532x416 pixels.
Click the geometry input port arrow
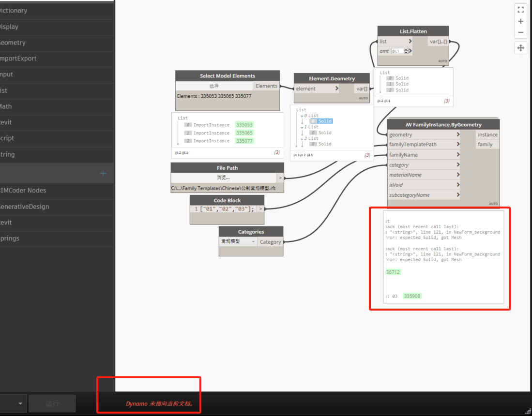[x=457, y=134]
